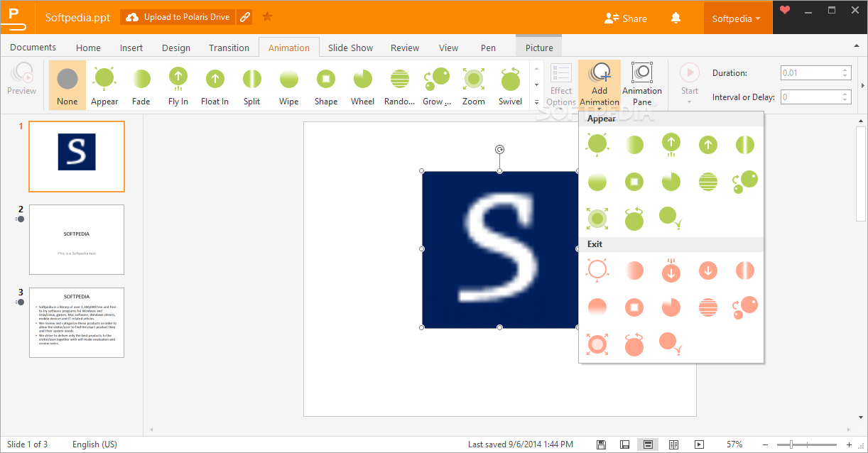Click the save icon in the status bar
The height and width of the screenshot is (453, 868).
click(601, 444)
